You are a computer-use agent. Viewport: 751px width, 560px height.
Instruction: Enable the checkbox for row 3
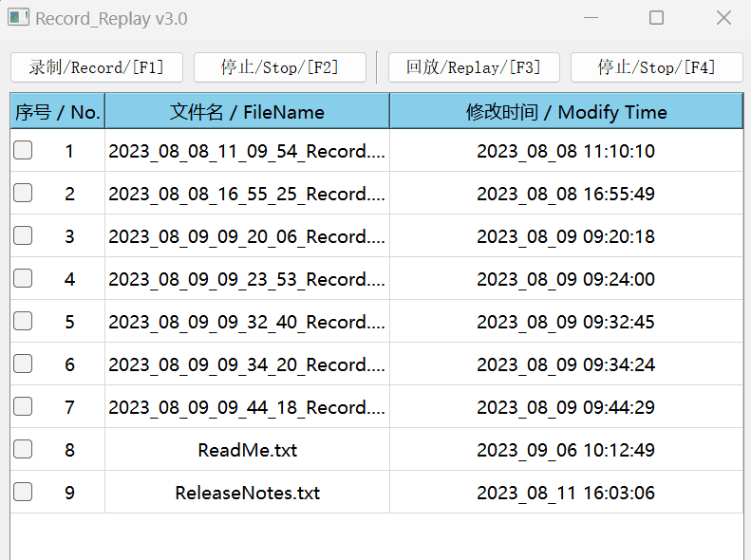pos(23,235)
